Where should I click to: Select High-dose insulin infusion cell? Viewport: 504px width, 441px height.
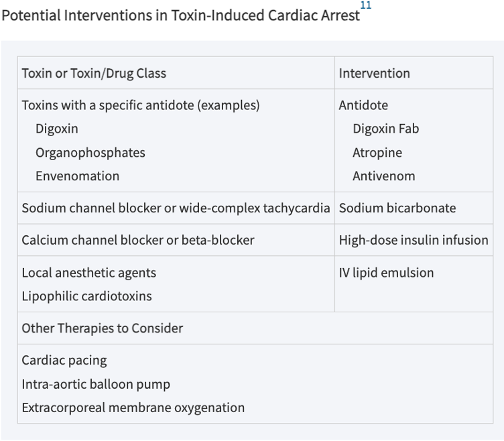(414, 240)
